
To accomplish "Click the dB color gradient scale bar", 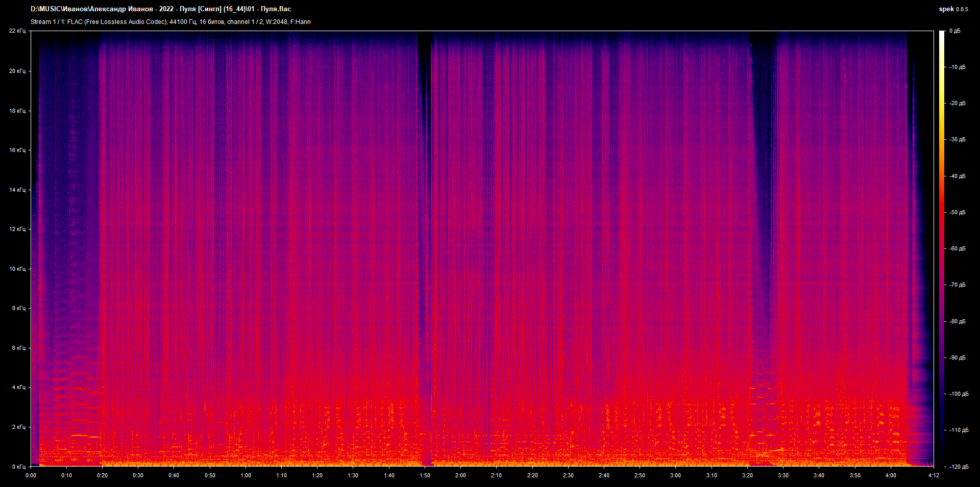I will point(942,248).
